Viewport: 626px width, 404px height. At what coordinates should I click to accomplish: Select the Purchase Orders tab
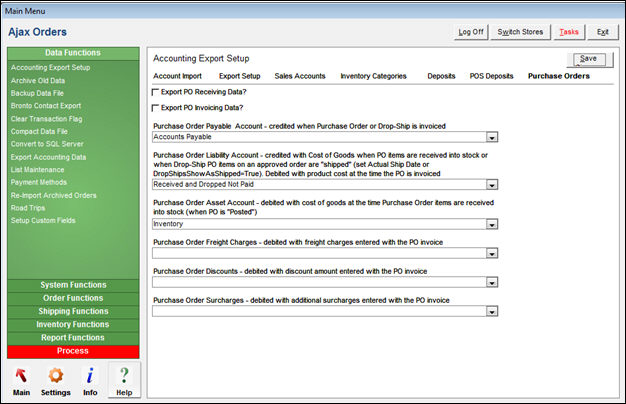559,76
